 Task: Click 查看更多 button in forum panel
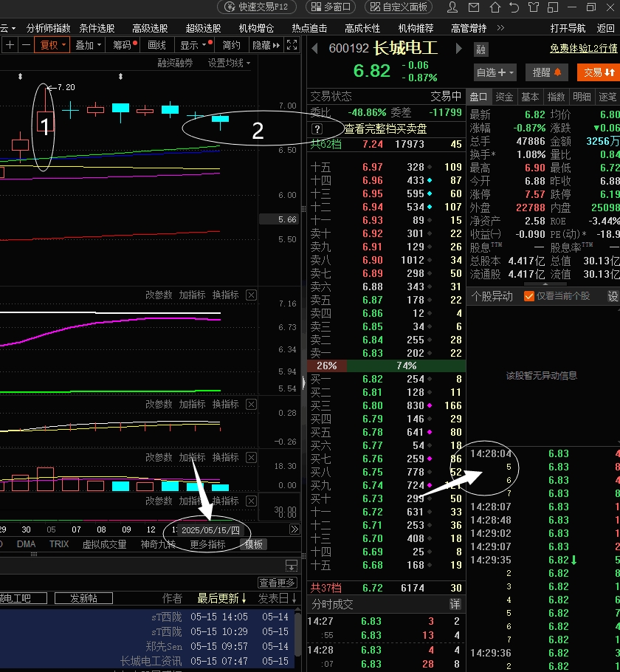tap(278, 583)
